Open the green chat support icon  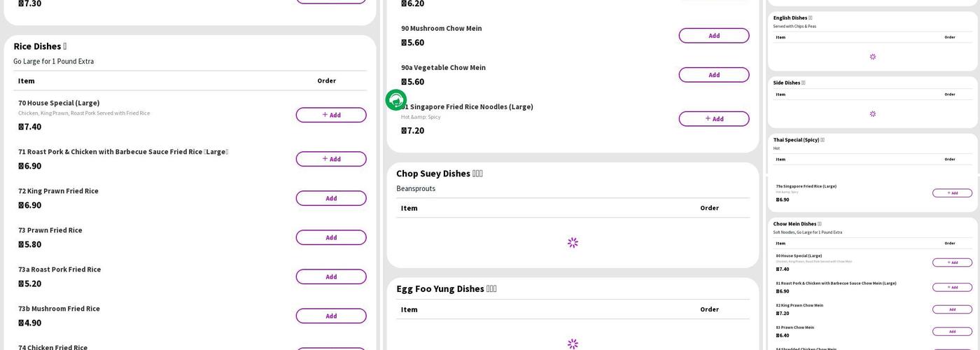395,99
